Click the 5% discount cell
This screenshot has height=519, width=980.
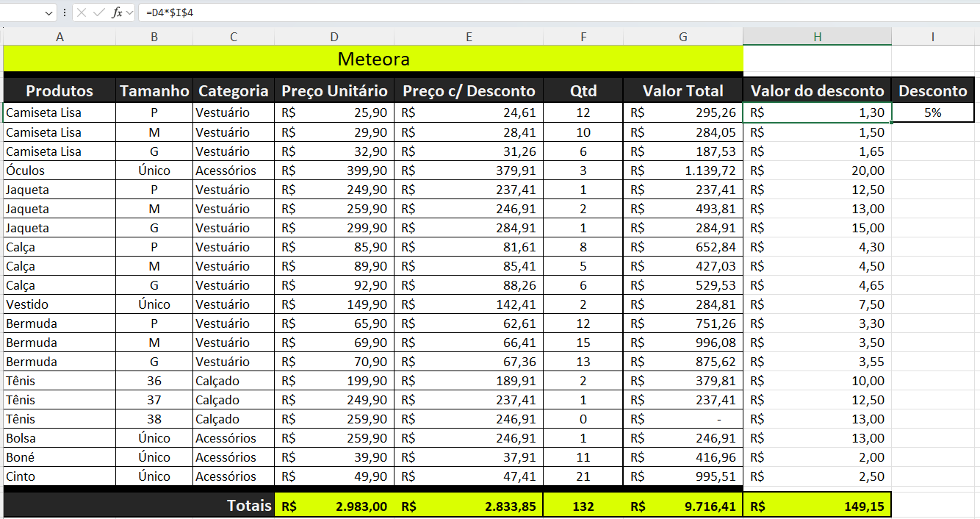pyautogui.click(x=933, y=112)
